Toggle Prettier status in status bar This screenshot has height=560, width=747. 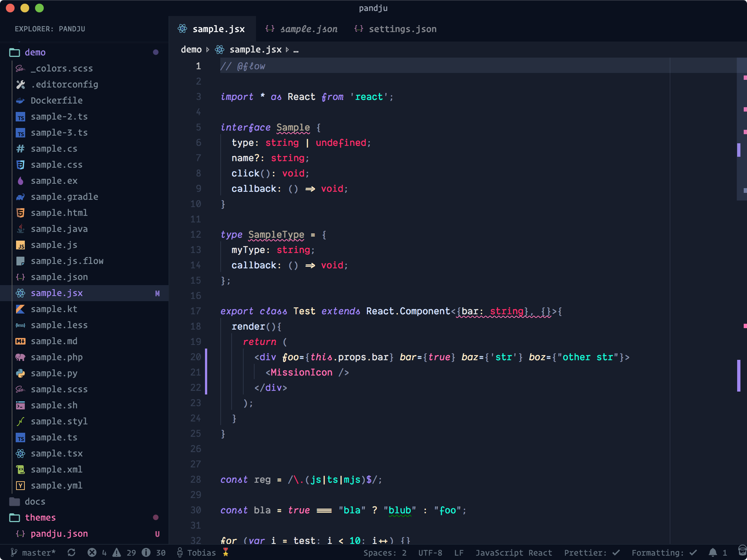tap(592, 552)
